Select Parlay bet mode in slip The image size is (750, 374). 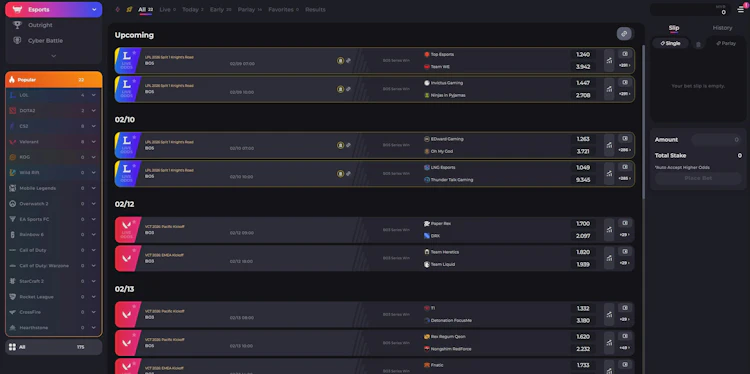(x=726, y=43)
